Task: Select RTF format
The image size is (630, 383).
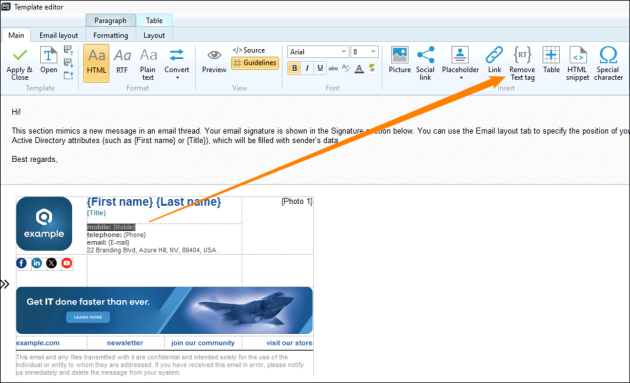Action: 122,61
